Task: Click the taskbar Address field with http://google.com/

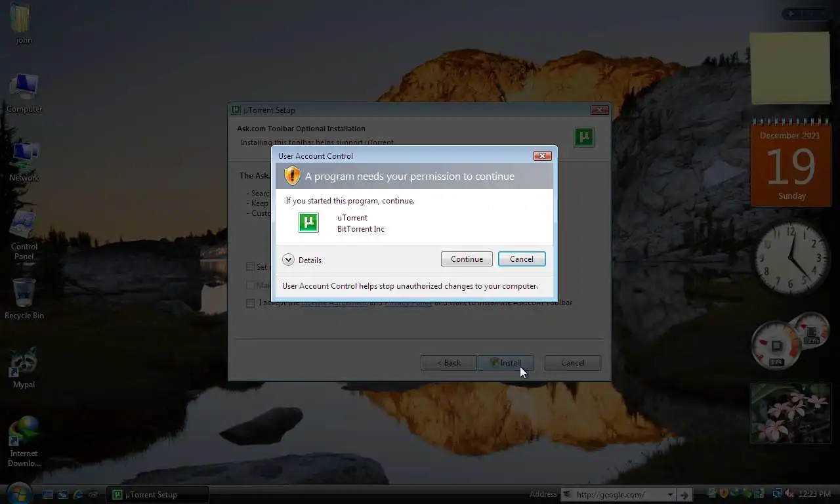Action: pos(618,495)
